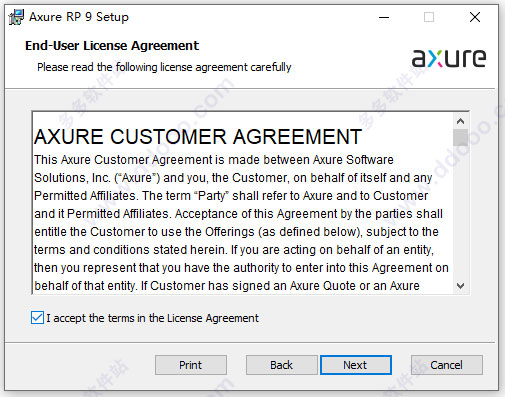The height and width of the screenshot is (397, 505).
Task: Close the Axure RP 9 Setup window
Action: tap(475, 17)
